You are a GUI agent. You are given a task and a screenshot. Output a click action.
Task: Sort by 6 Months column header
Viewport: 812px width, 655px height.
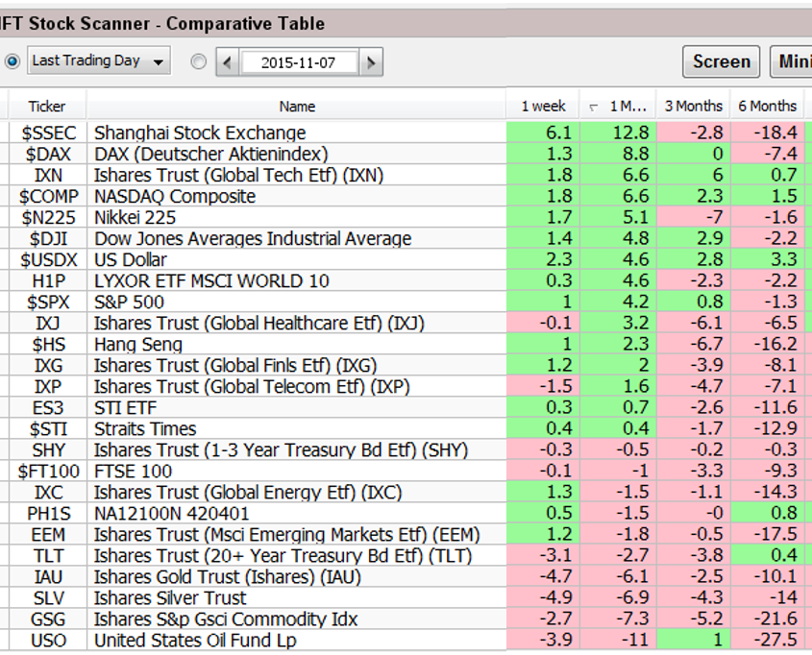pos(767,107)
